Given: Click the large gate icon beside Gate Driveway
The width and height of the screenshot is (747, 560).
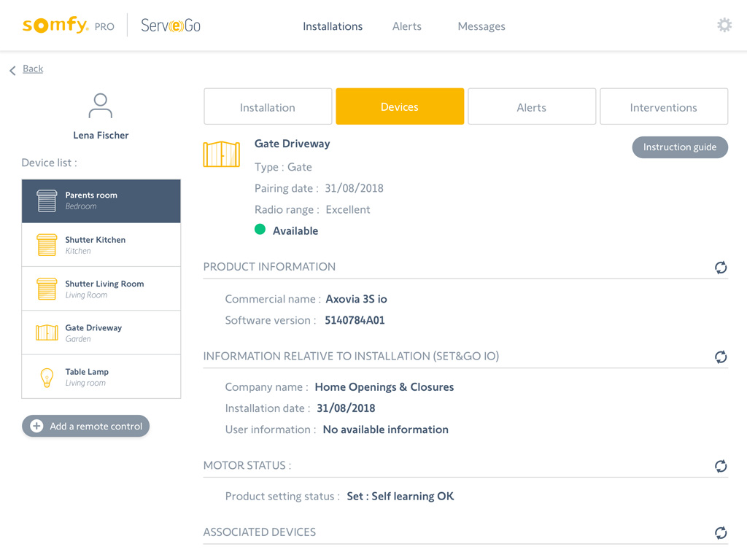Looking at the screenshot, I should [221, 154].
